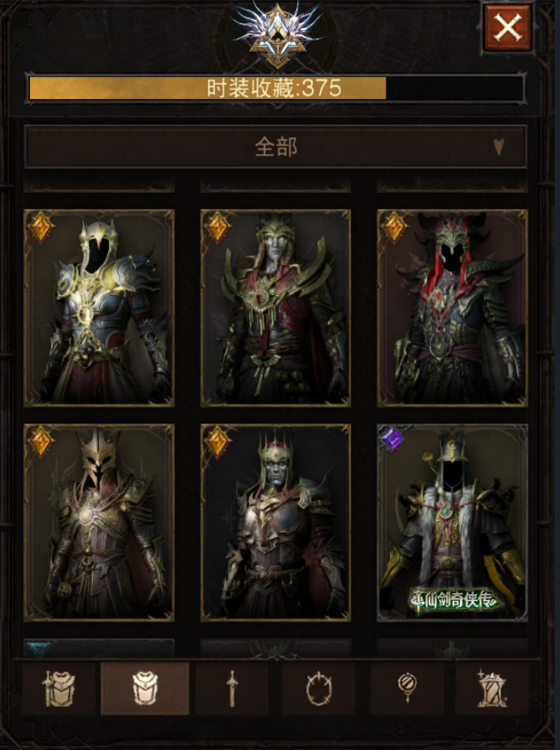Open the sparkling mirror frame tab
560x750 pixels.
(492, 689)
